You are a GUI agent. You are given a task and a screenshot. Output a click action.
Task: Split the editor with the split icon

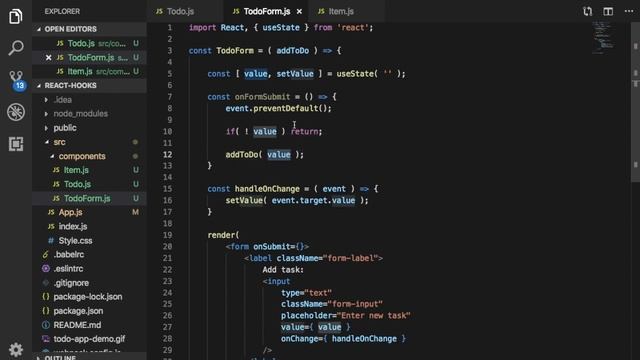coord(608,11)
